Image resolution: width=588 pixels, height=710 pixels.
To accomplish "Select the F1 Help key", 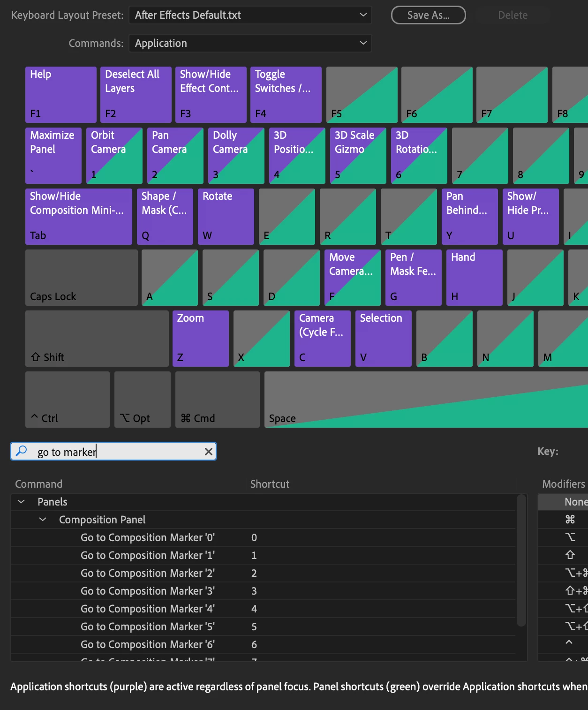I will (x=61, y=95).
